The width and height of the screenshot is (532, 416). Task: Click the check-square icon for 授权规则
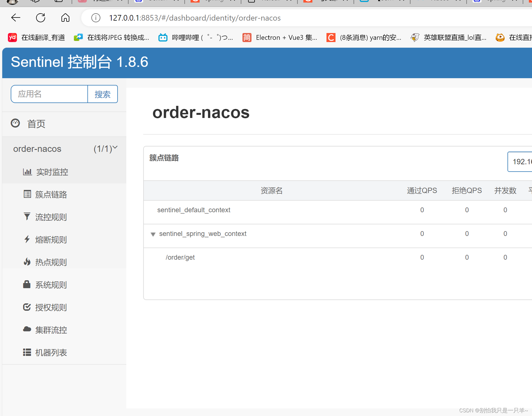tap(27, 307)
